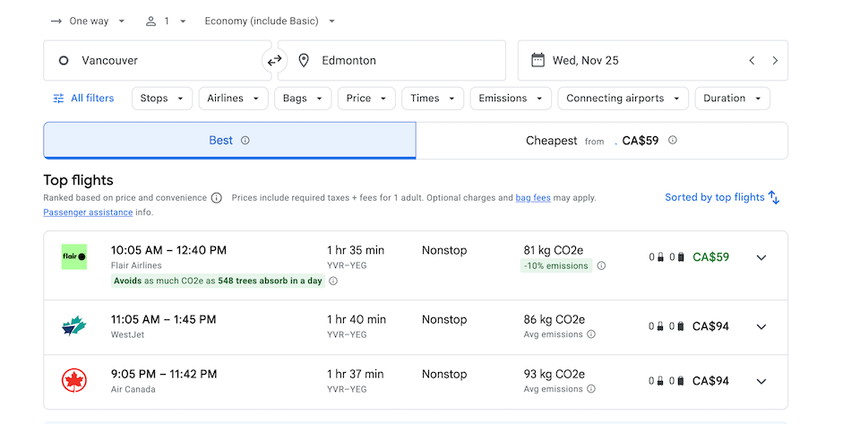Swap origin and destination cities

click(x=274, y=60)
